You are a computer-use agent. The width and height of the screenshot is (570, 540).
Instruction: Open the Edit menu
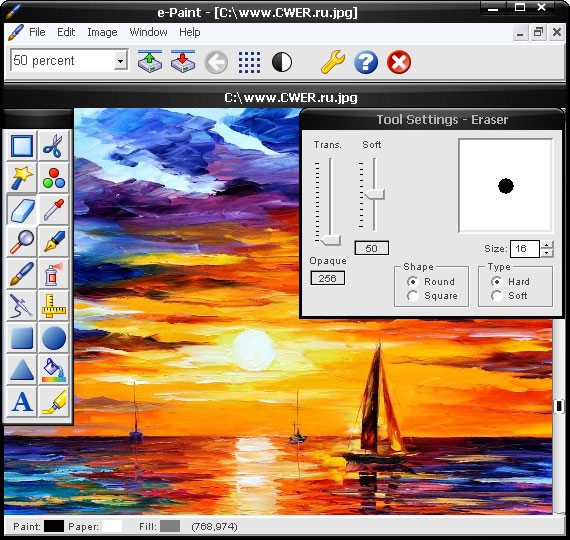[66, 32]
